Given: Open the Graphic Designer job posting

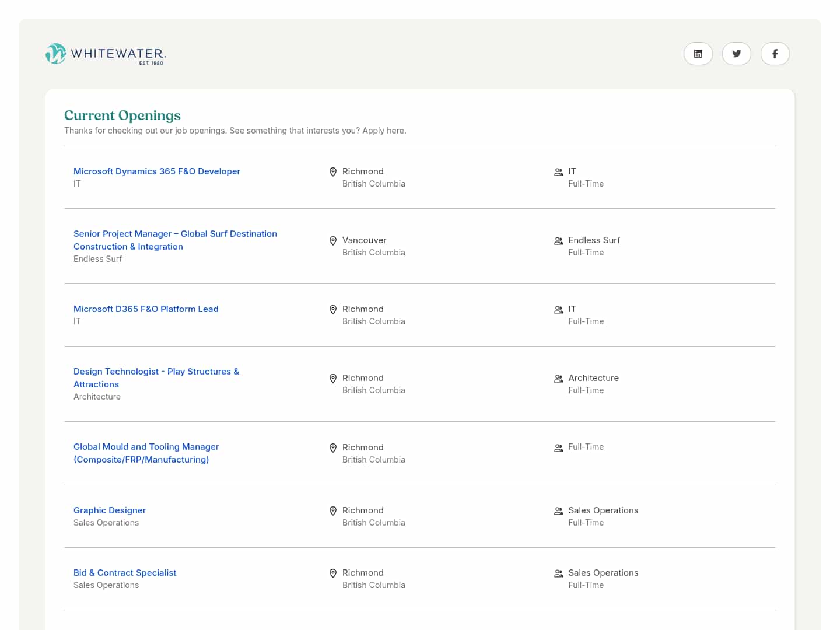Looking at the screenshot, I should 110,510.
